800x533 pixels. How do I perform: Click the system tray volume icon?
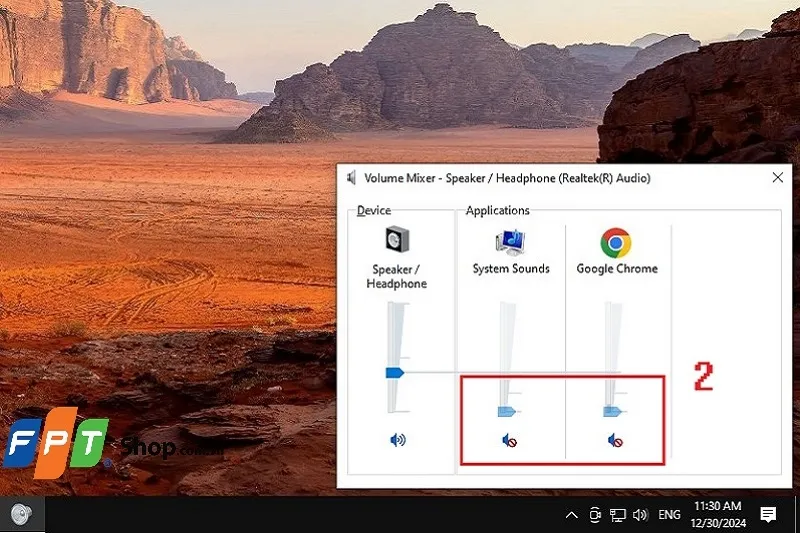[x=641, y=515]
